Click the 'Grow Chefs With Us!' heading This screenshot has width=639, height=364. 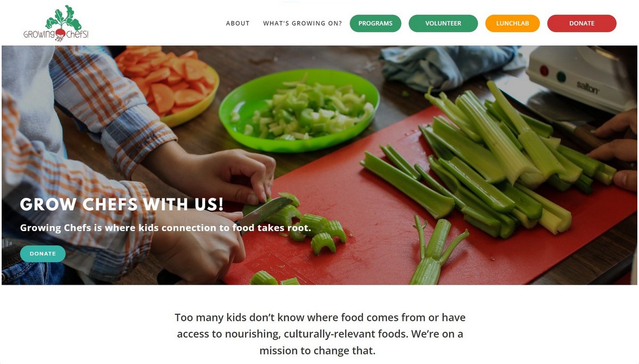coord(122,204)
